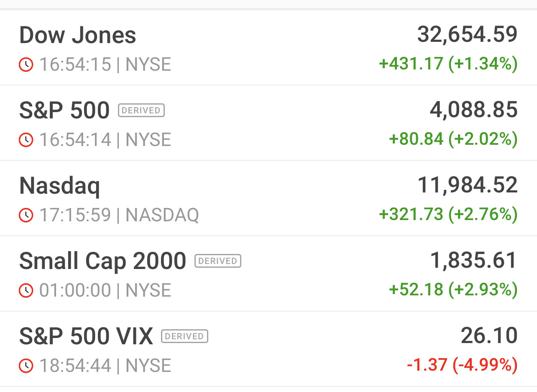537x392 pixels.
Task: Click the Nasdaq timestamp 17:15:59 | NASDAQ
Action: click(x=119, y=215)
